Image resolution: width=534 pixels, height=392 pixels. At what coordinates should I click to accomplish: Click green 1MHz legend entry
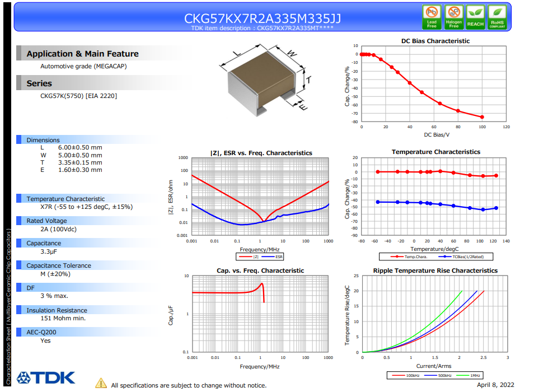[x=469, y=375]
